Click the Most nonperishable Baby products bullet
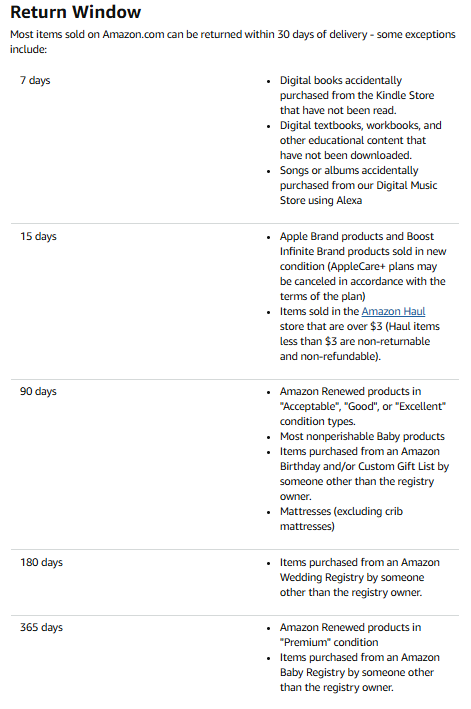Image resolution: width=471 pixels, height=709 pixels. pyautogui.click(x=362, y=436)
